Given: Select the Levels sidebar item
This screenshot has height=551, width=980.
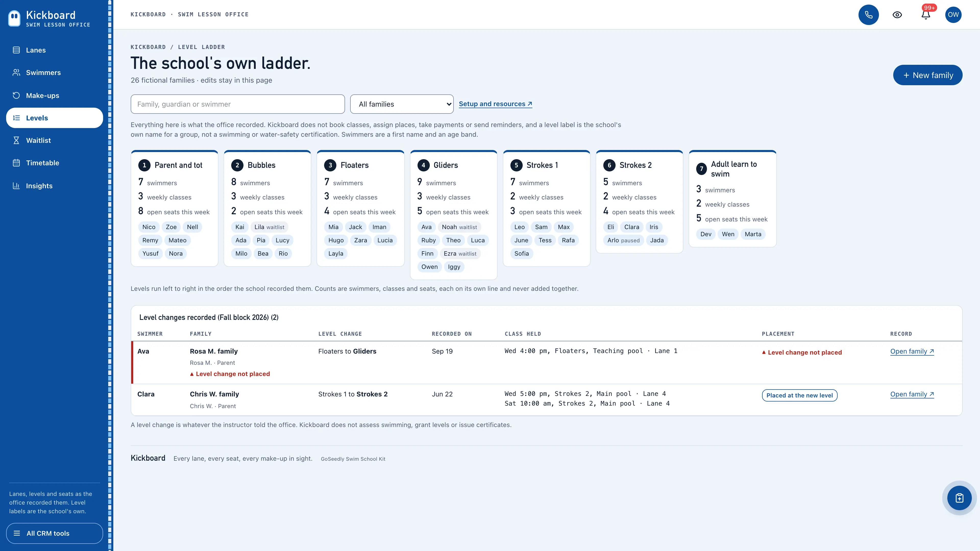Looking at the screenshot, I should (x=54, y=118).
